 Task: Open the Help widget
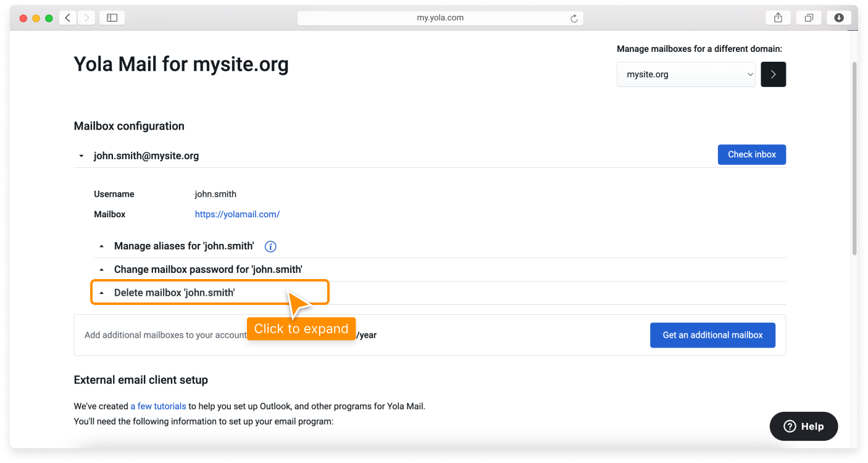[x=803, y=426]
